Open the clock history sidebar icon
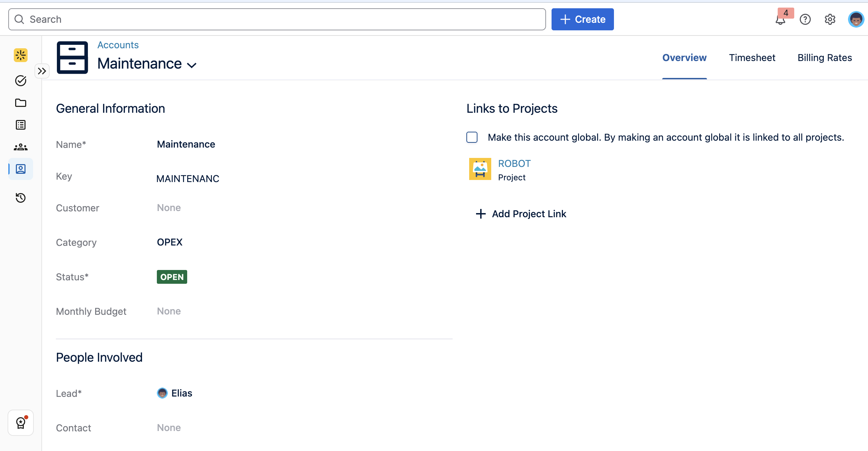This screenshot has width=868, height=451. pyautogui.click(x=21, y=198)
